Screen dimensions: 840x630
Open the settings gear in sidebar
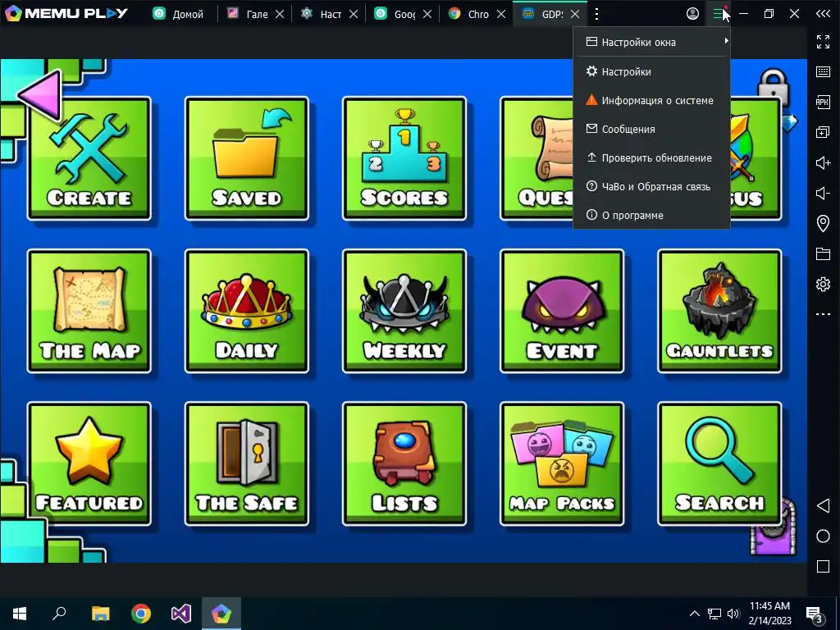(823, 284)
